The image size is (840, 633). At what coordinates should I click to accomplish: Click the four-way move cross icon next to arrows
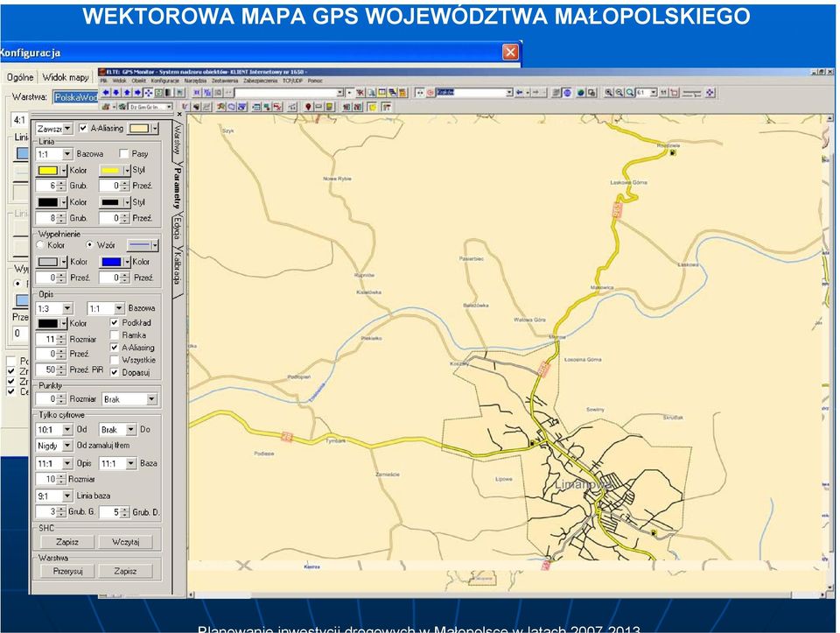click(x=149, y=92)
